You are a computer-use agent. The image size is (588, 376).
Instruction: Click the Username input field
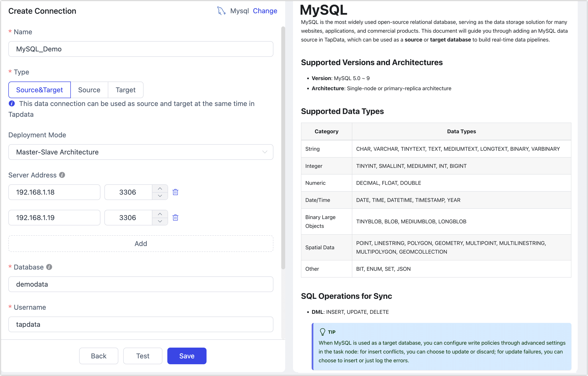pyautogui.click(x=141, y=324)
